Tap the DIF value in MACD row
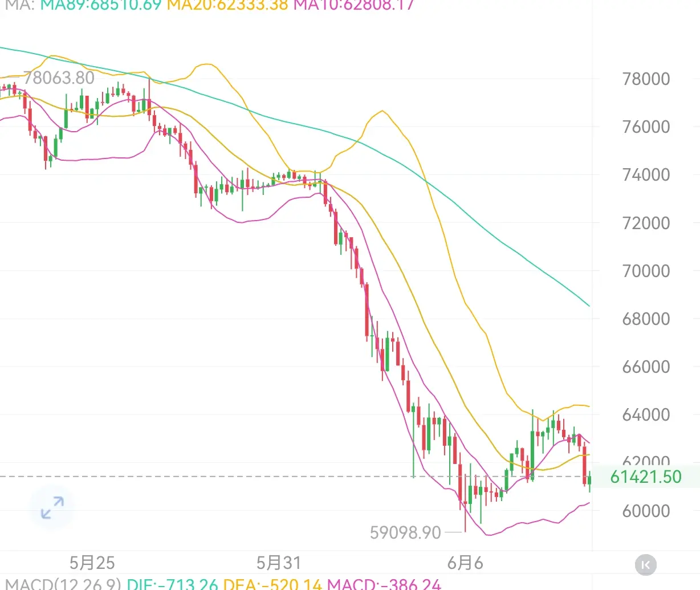Image resolution: width=700 pixels, height=590 pixels. [172, 584]
